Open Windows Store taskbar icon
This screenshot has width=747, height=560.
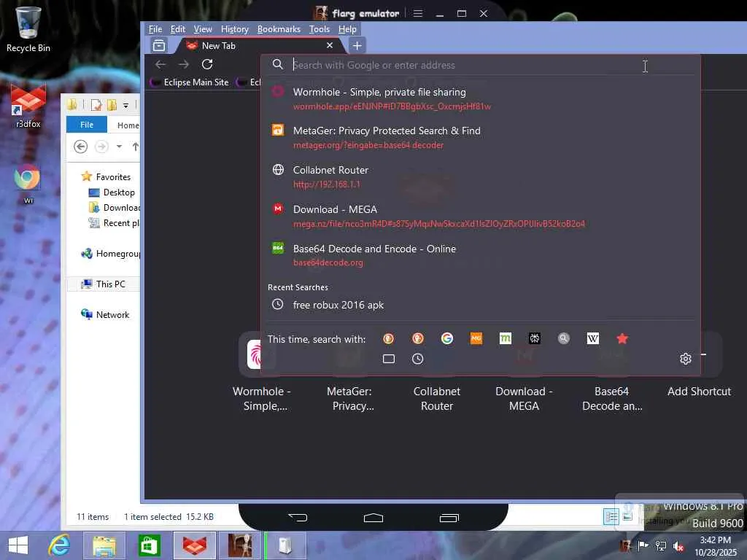click(149, 545)
